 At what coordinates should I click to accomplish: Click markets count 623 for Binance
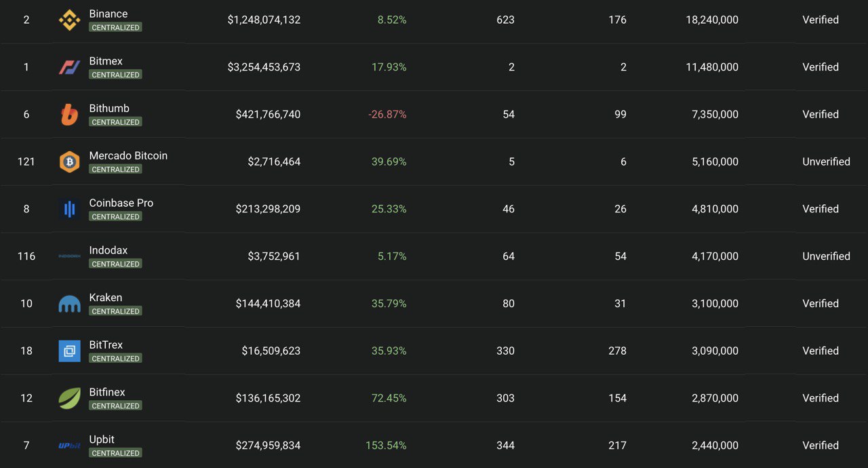click(505, 20)
